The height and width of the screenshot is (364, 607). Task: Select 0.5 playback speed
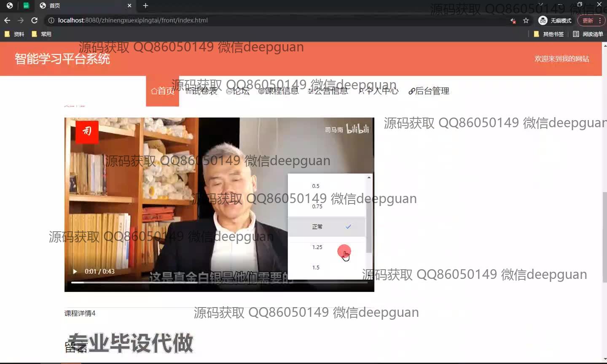327,186
